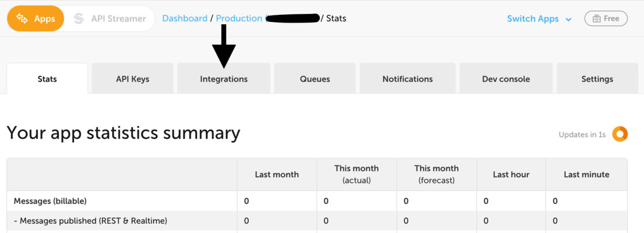Click the Free plan button
The image size is (644, 233).
[x=606, y=18]
